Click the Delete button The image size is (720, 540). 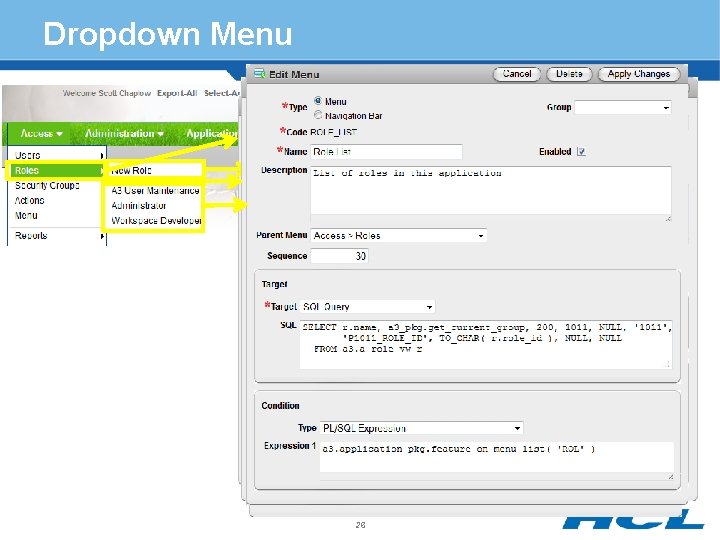[569, 74]
